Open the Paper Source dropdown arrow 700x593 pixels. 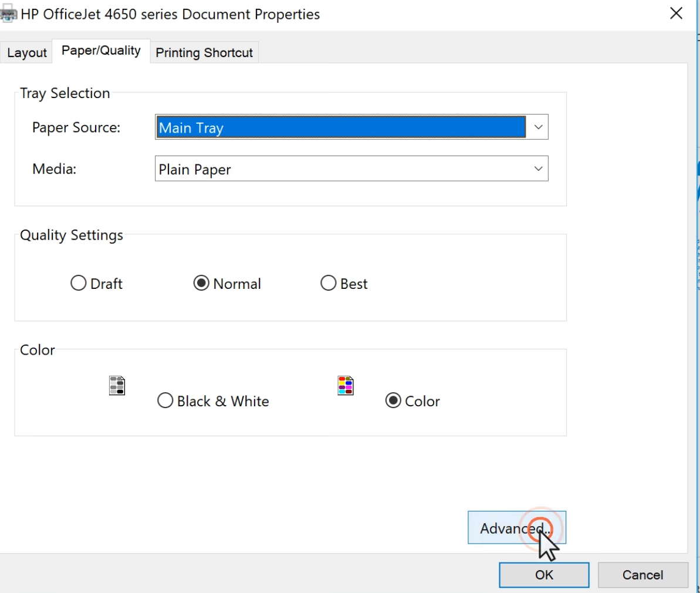coord(538,127)
